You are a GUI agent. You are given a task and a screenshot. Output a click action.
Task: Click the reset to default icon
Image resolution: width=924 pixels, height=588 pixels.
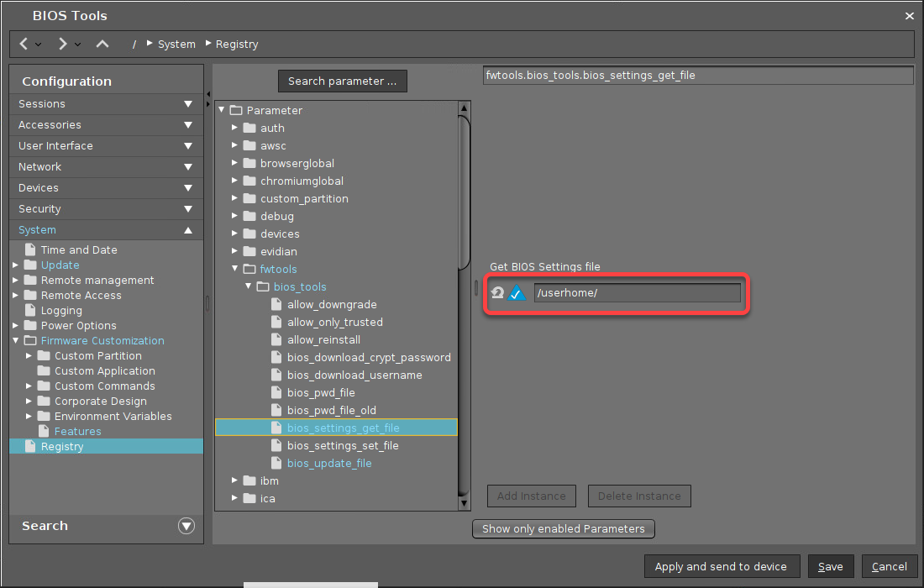point(497,292)
